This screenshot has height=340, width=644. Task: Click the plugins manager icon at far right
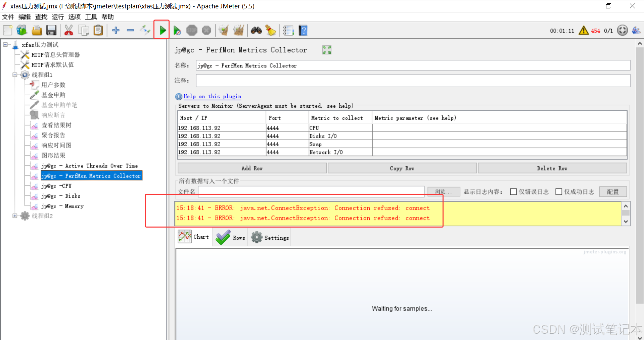[636, 30]
